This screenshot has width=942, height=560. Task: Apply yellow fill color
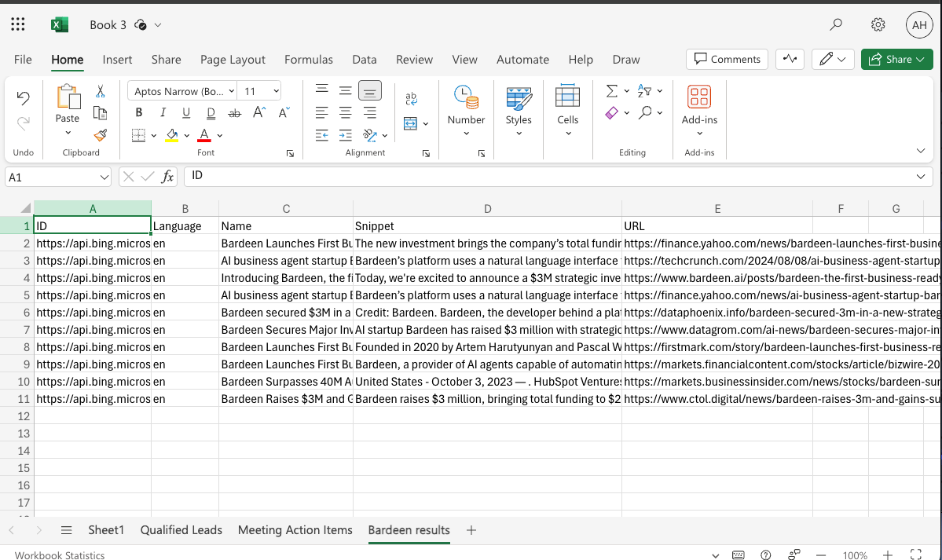pos(172,135)
